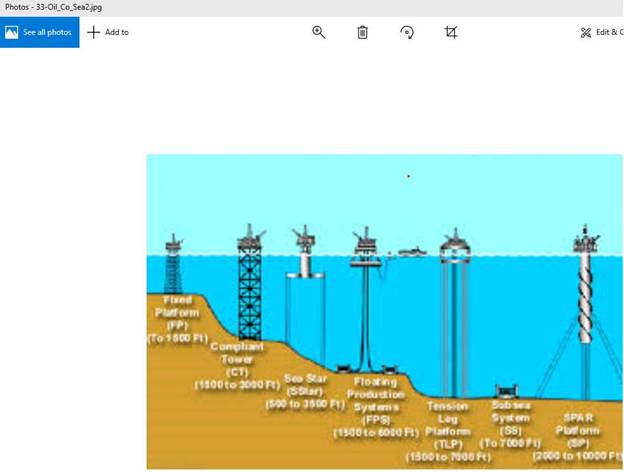Click the black lattice Compliant Tower structure
This screenshot has height=472, width=624.
click(249, 290)
